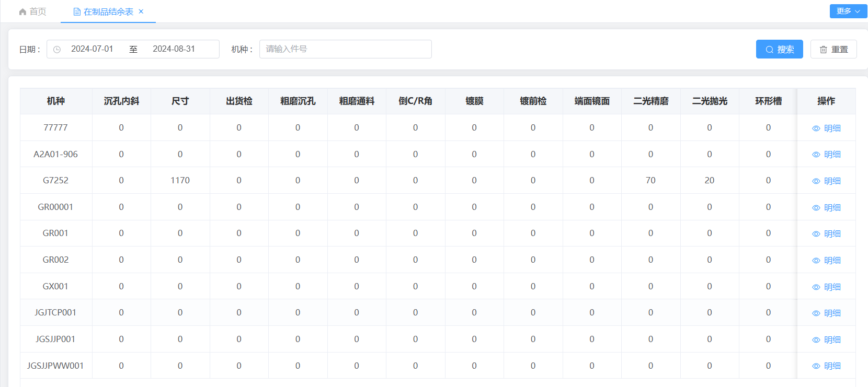The height and width of the screenshot is (387, 868).
Task: Select the GR002 model cell
Action: (55, 260)
